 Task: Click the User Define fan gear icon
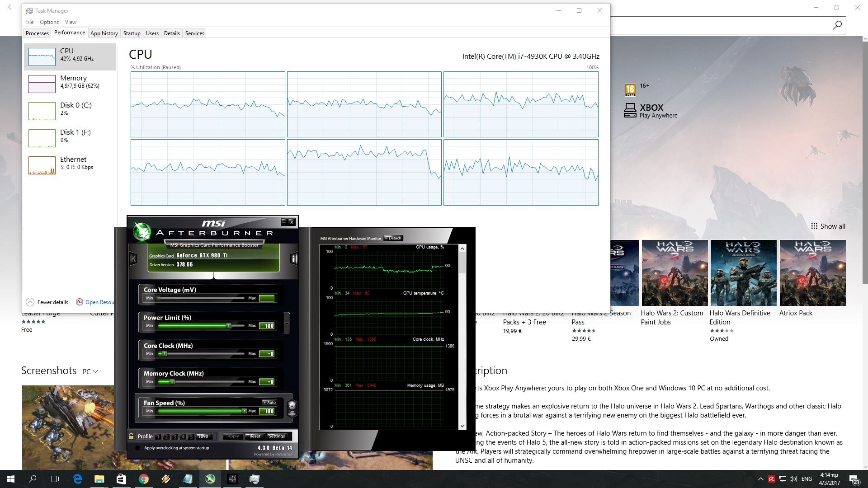tap(292, 406)
